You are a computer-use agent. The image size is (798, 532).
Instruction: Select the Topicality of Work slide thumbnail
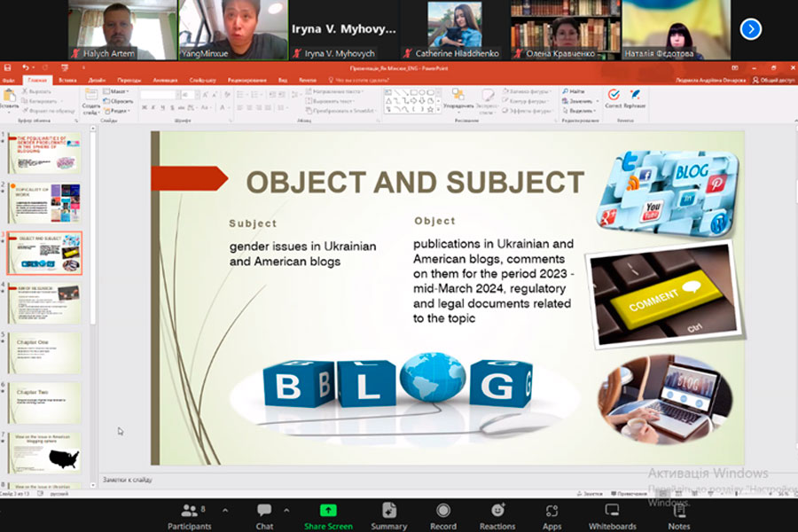[44, 203]
